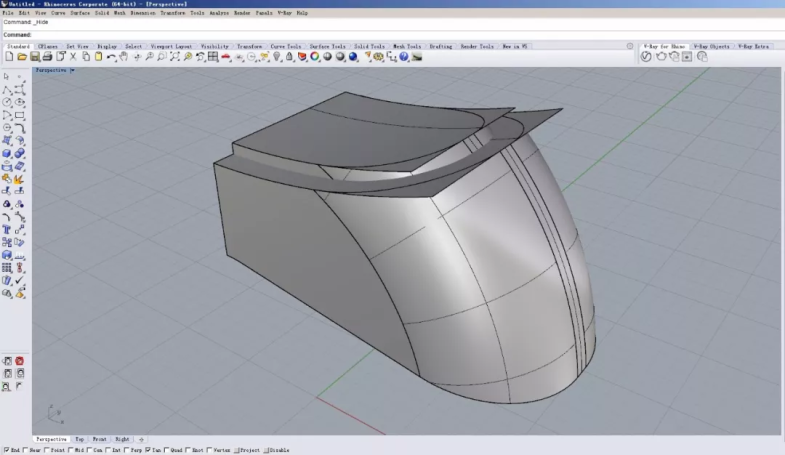Enable the Quad osnap checkbox
Screen dimensions: 785x455
tap(167, 450)
